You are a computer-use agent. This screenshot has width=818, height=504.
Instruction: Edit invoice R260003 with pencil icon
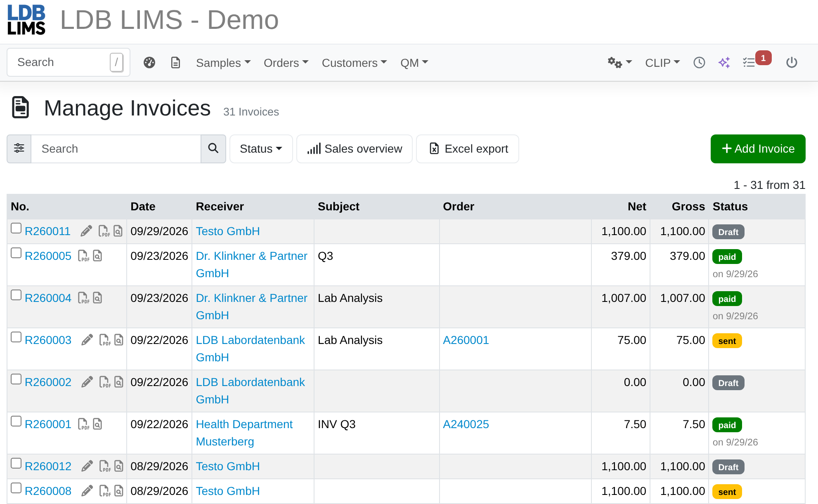coord(87,340)
